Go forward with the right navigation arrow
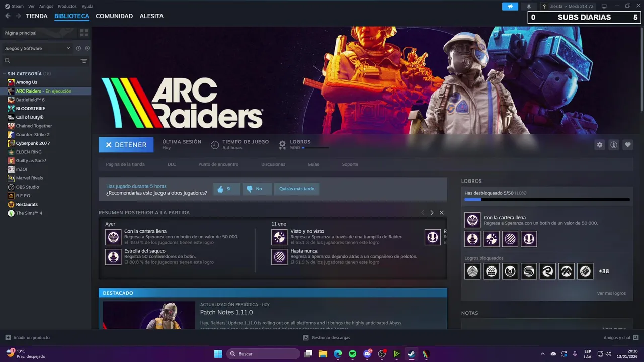 point(18,16)
